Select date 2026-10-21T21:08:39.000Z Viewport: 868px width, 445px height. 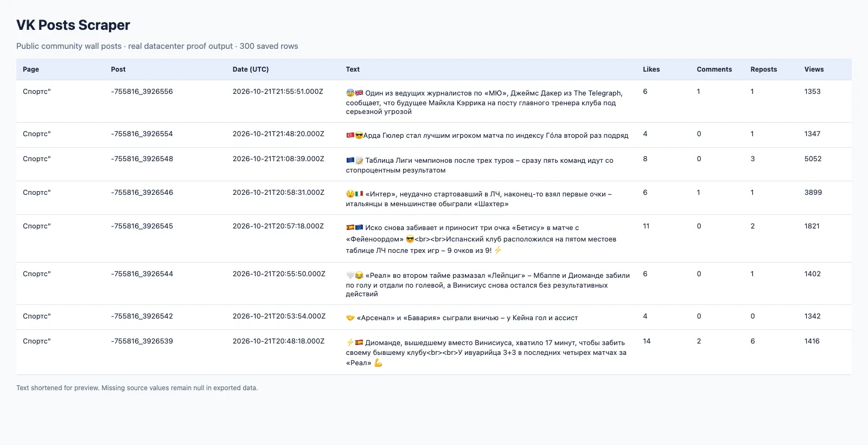click(x=278, y=159)
